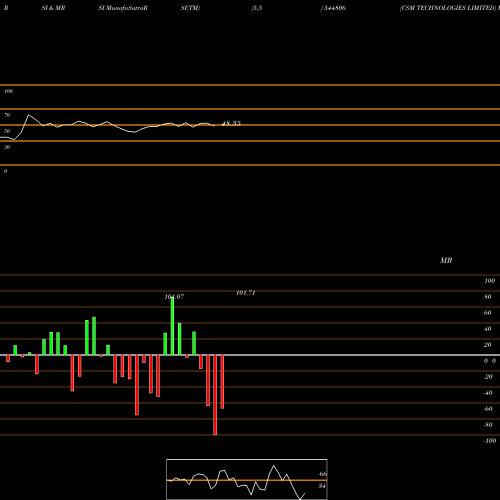The height and width of the screenshot is (500, 500).
Task: Click the 'SI(TM)' header text
Action: click(x=190, y=8)
